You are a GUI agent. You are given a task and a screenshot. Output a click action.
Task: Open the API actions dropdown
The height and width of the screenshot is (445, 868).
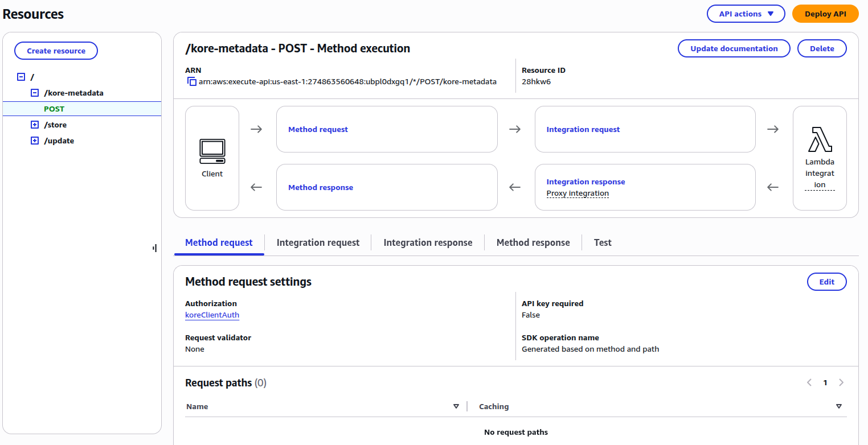coord(746,14)
